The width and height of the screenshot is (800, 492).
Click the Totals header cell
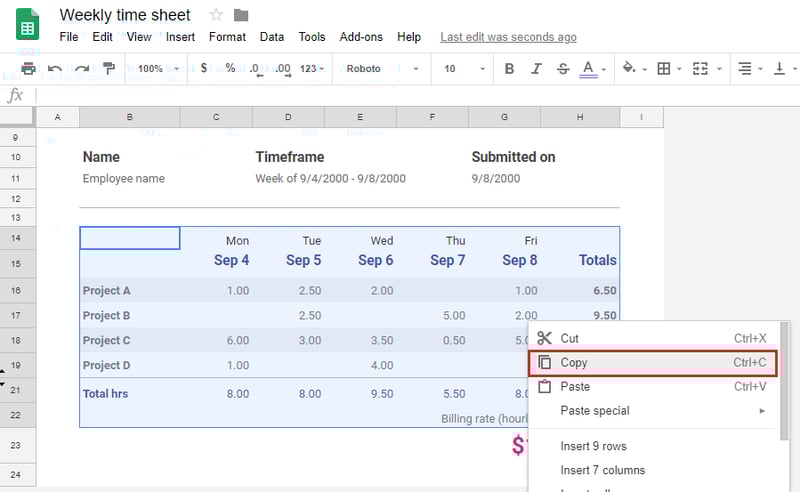(x=597, y=260)
